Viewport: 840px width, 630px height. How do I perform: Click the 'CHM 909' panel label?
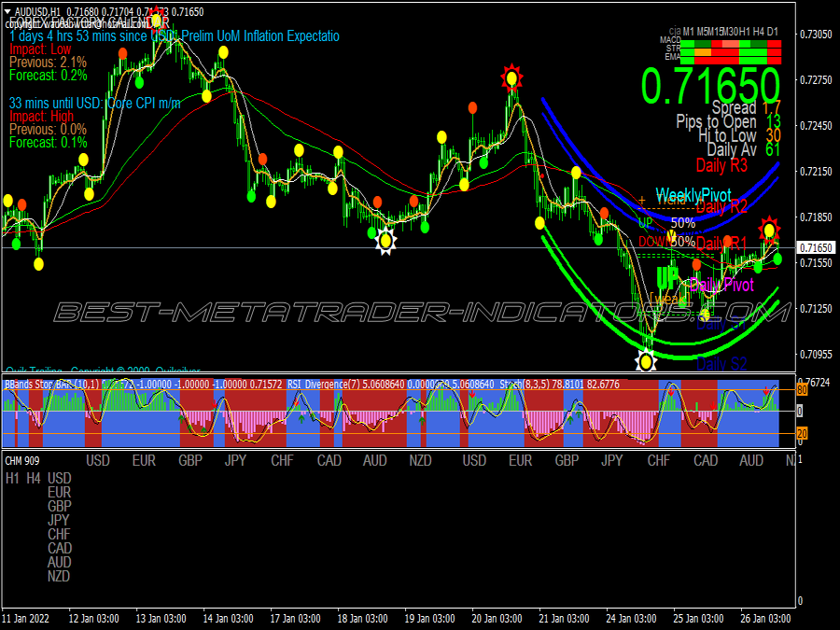click(x=22, y=461)
